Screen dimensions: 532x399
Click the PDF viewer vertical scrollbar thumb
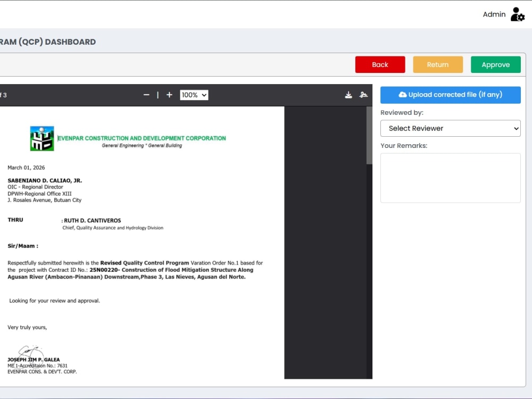point(369,136)
